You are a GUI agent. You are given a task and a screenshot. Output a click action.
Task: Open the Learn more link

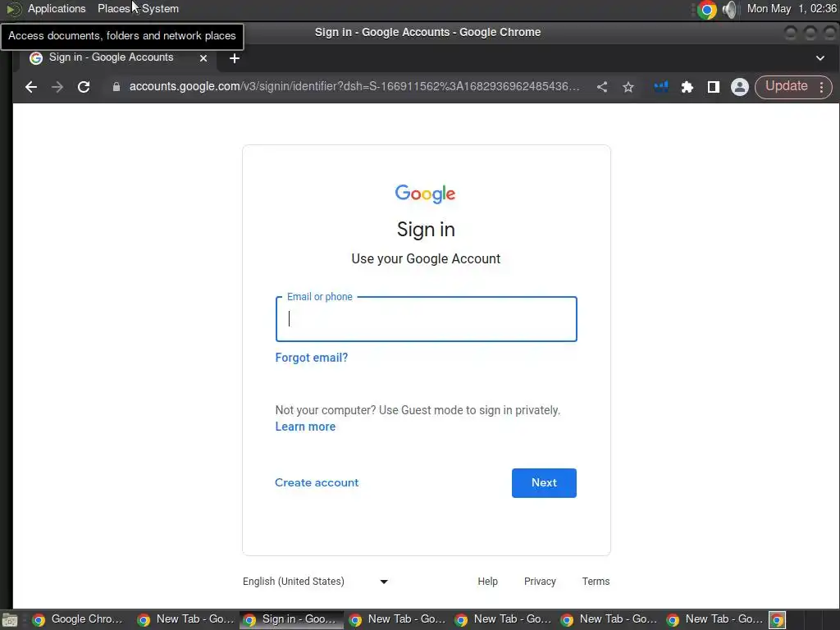[x=305, y=427]
